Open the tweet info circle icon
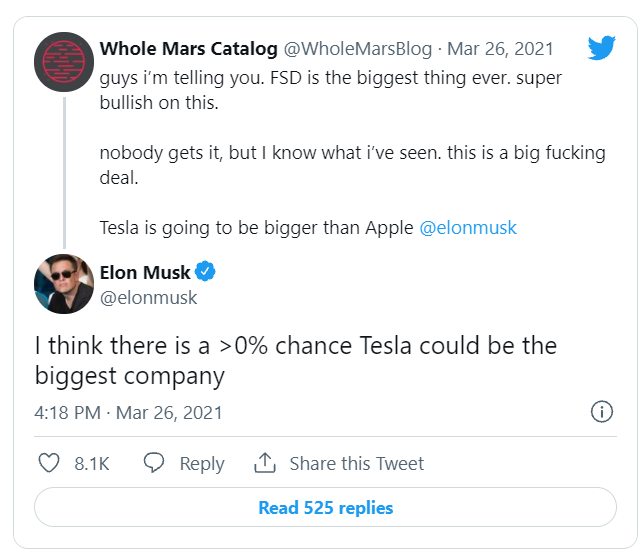 click(602, 412)
